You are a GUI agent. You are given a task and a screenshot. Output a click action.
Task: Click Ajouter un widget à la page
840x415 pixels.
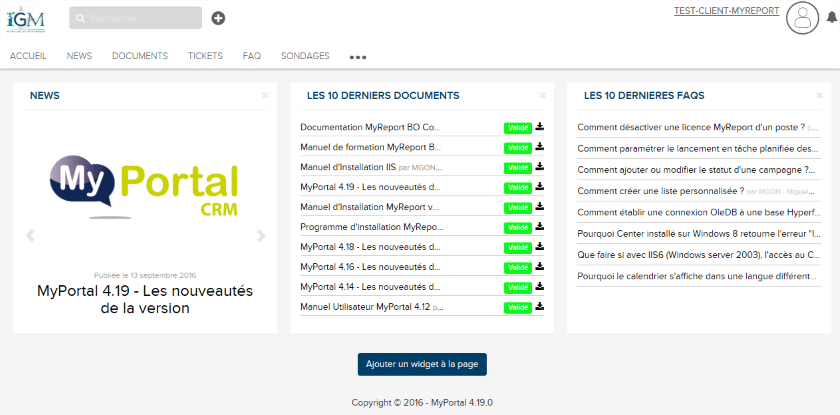pos(422,364)
